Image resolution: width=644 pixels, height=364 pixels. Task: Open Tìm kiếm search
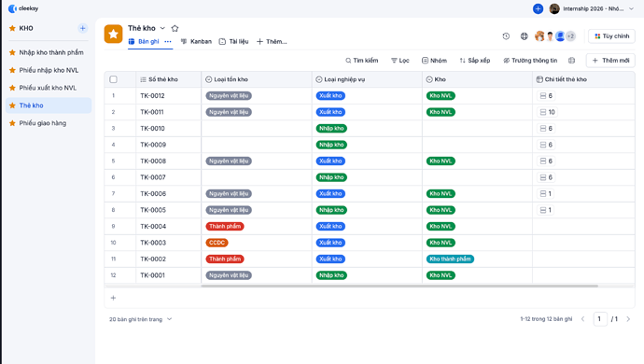pyautogui.click(x=362, y=61)
